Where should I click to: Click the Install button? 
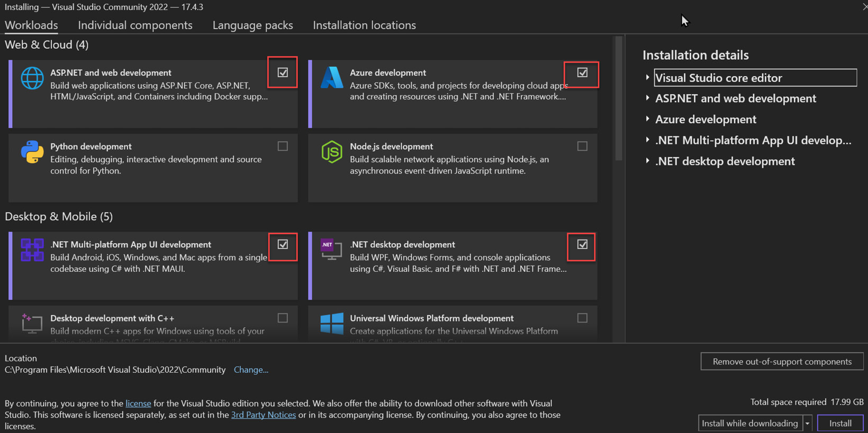840,423
